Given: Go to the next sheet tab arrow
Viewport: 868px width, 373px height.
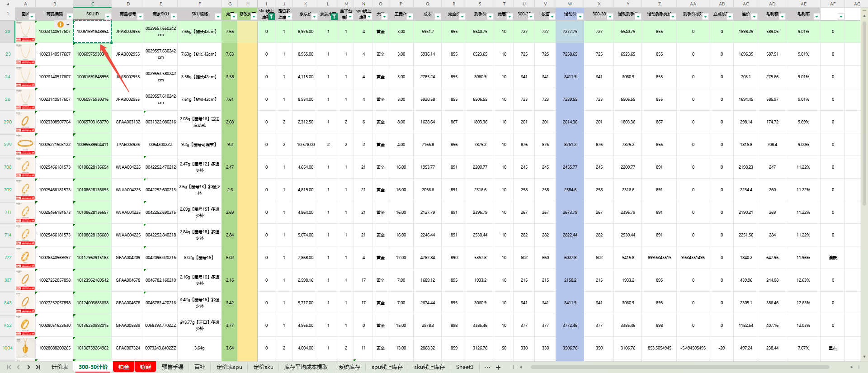Looking at the screenshot, I should [28, 367].
